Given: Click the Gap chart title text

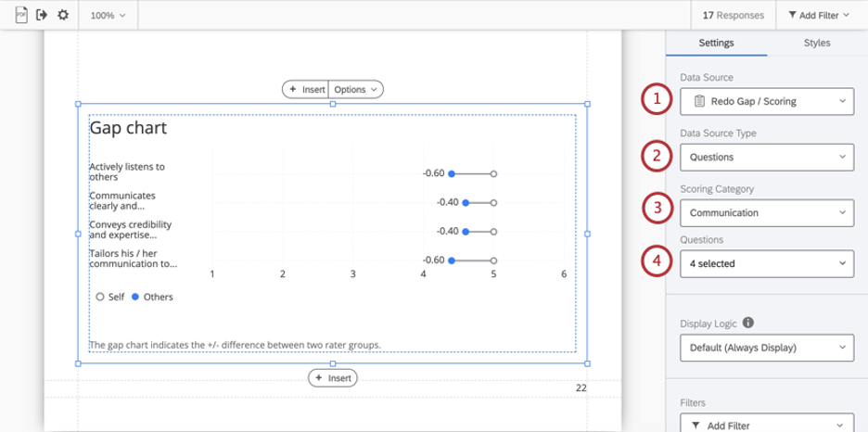Looking at the screenshot, I should click(x=128, y=129).
